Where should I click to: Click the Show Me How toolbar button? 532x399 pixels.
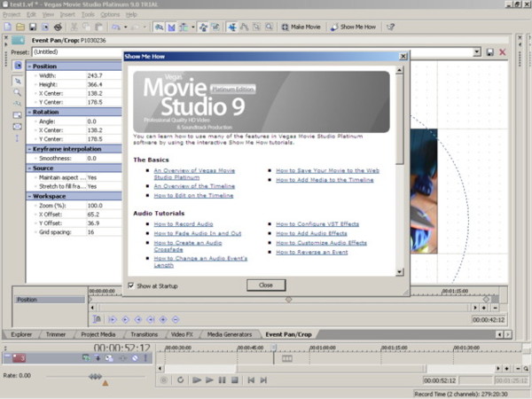click(352, 27)
